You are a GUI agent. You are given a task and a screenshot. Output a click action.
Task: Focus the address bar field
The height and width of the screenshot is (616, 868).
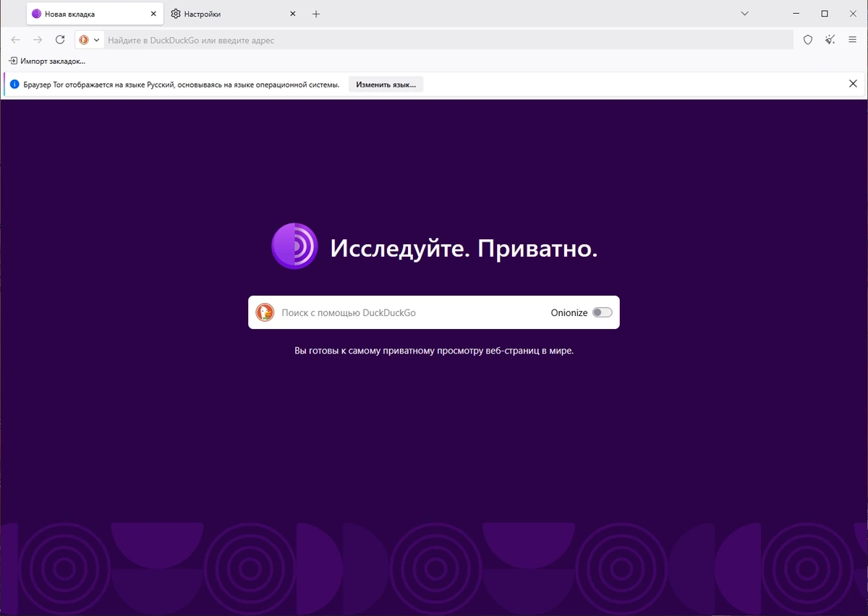point(448,40)
